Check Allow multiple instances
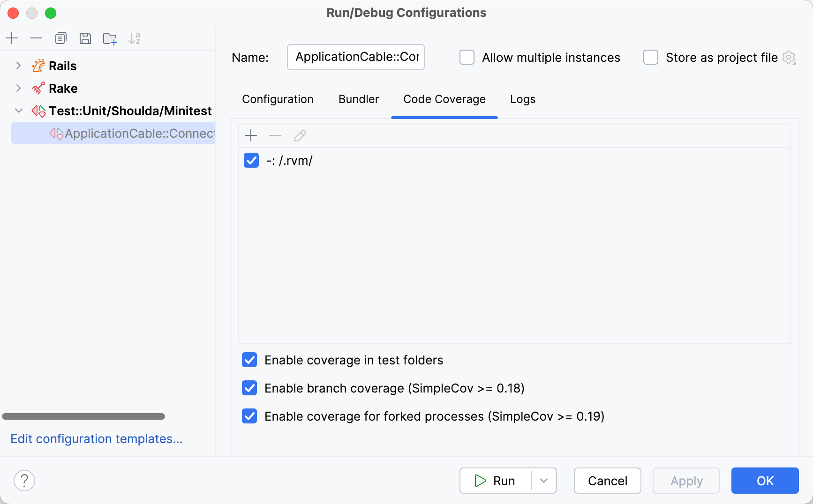Screen dimensions: 813x504 467,57
